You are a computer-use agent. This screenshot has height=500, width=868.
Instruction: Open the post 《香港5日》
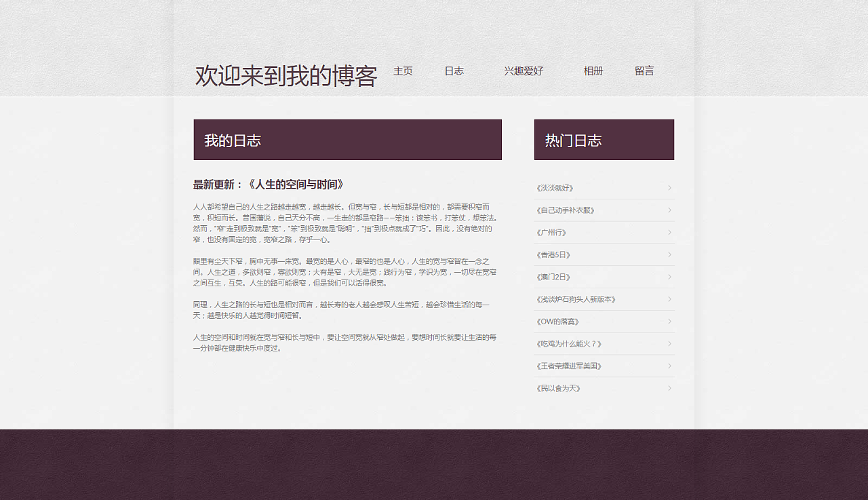coord(553,255)
